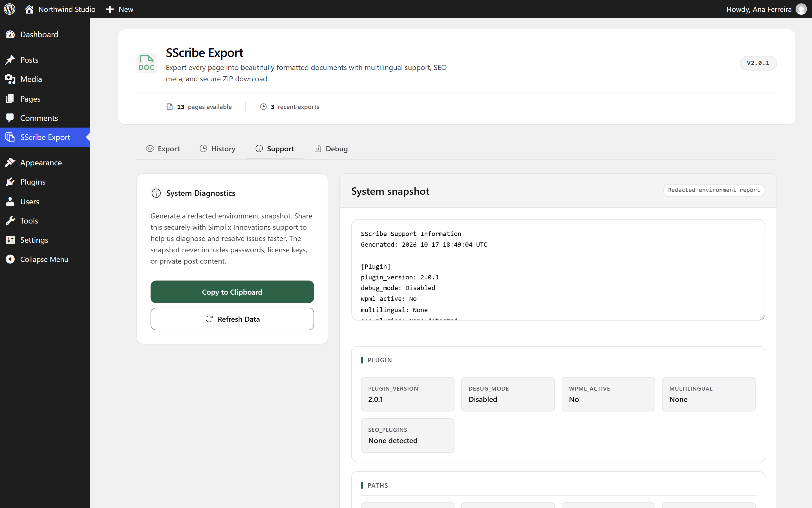The height and width of the screenshot is (508, 812).
Task: Click the 3 recent exports stat
Action: (290, 107)
